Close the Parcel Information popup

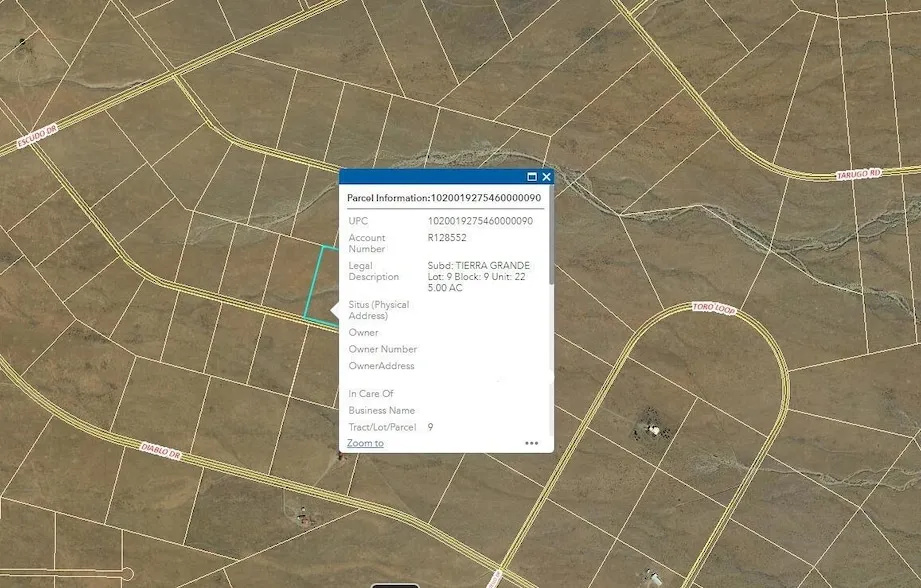point(546,177)
